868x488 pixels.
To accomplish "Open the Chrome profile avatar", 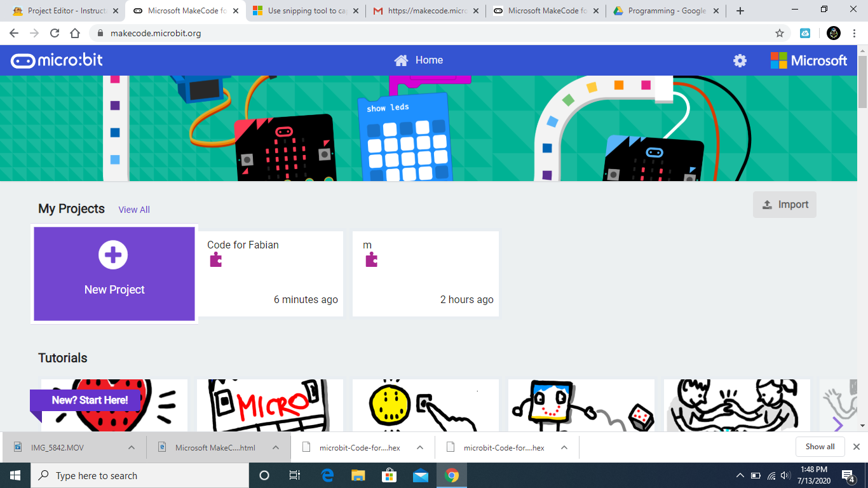I will click(x=834, y=33).
